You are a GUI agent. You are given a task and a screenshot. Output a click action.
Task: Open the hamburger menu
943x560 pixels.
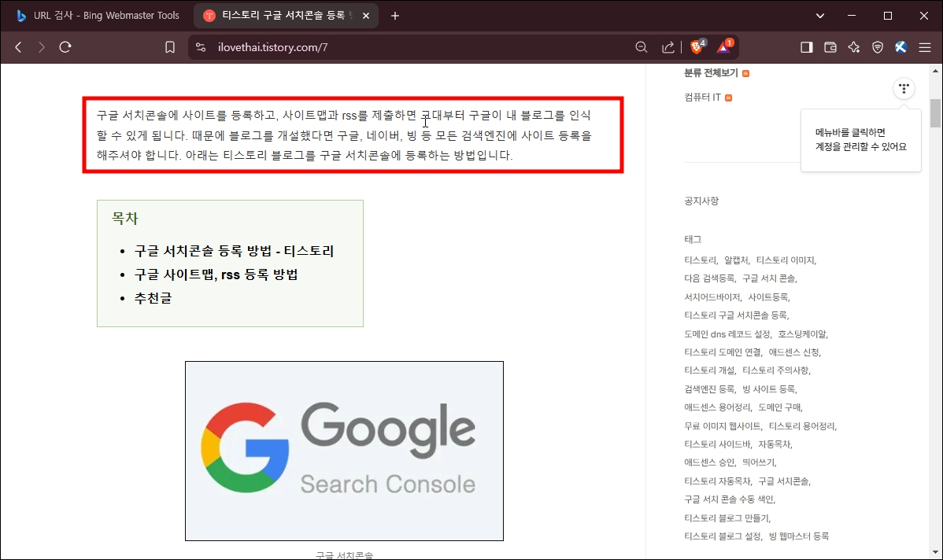(925, 47)
